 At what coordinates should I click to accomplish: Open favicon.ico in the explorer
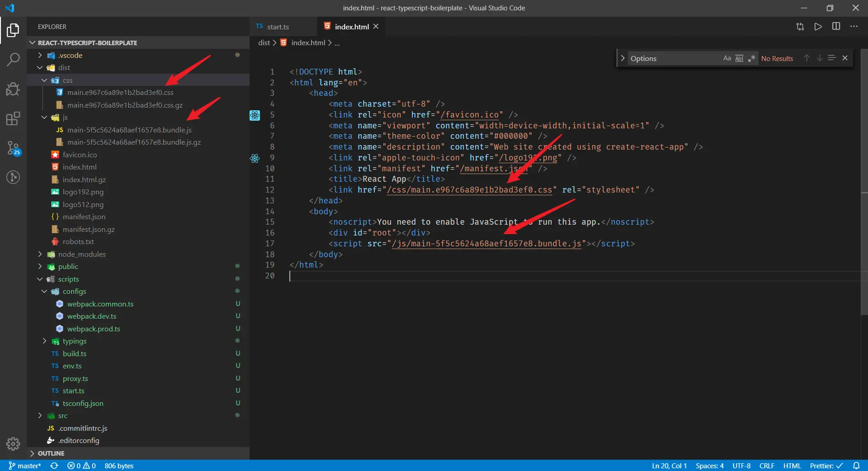point(80,155)
